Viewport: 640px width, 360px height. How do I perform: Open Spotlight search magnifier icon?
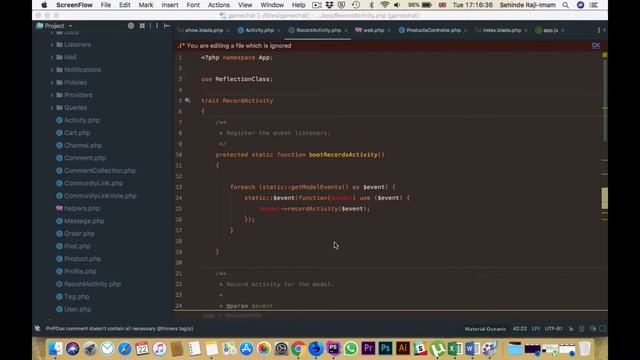pyautogui.click(x=565, y=5)
